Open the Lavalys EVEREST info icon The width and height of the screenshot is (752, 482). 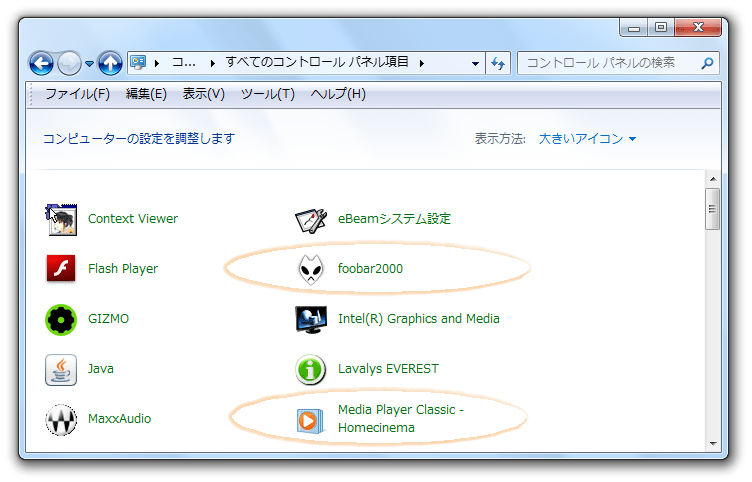[x=310, y=370]
